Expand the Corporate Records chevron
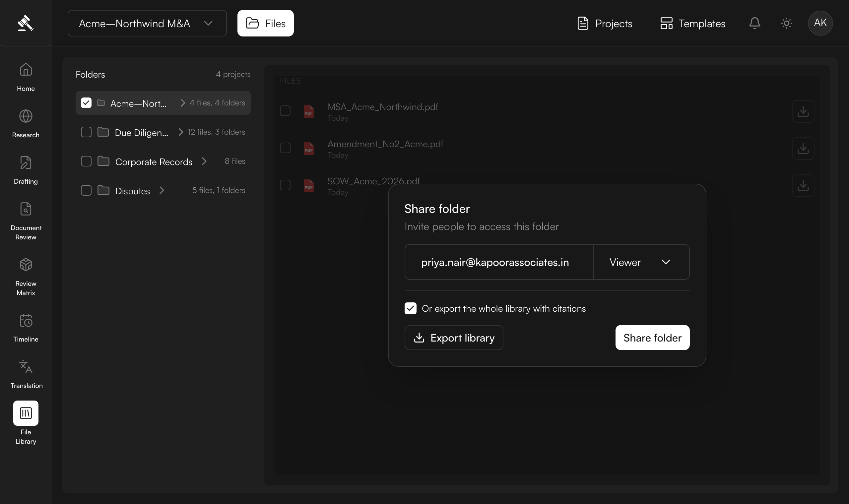849x504 pixels. click(204, 161)
